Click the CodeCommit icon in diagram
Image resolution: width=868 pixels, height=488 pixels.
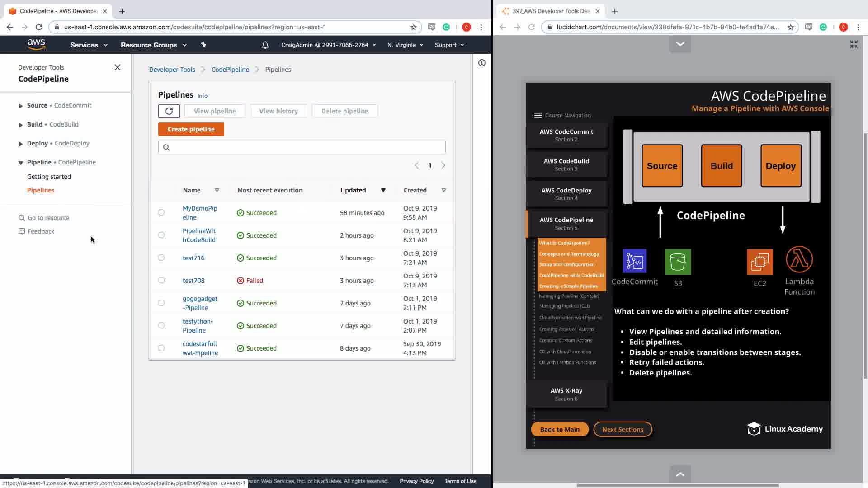pos(634,261)
